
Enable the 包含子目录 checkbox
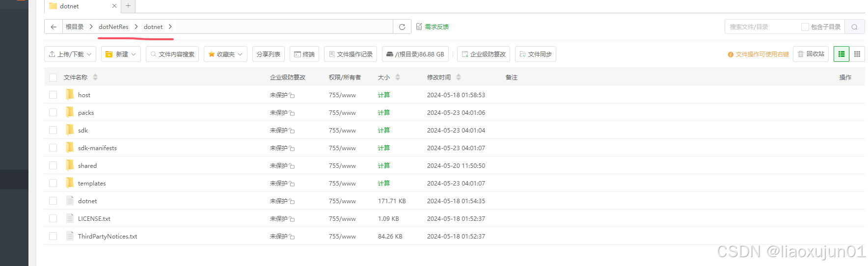[805, 27]
